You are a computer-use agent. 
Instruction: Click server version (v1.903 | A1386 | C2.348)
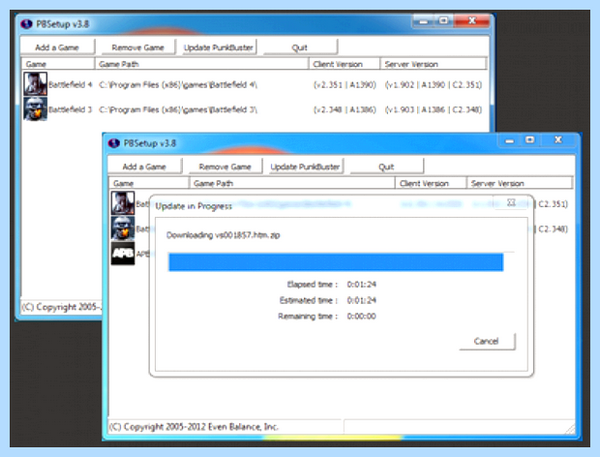(434, 110)
